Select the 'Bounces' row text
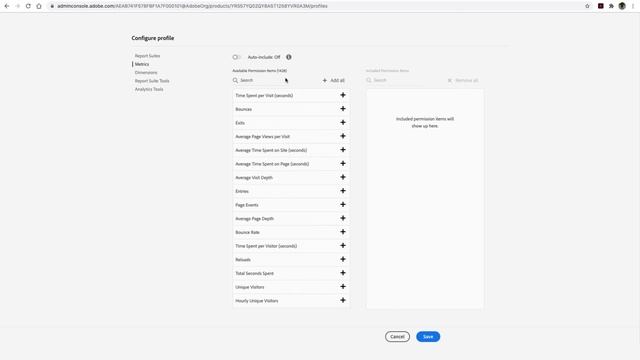The height and width of the screenshot is (360, 640). pyautogui.click(x=243, y=109)
